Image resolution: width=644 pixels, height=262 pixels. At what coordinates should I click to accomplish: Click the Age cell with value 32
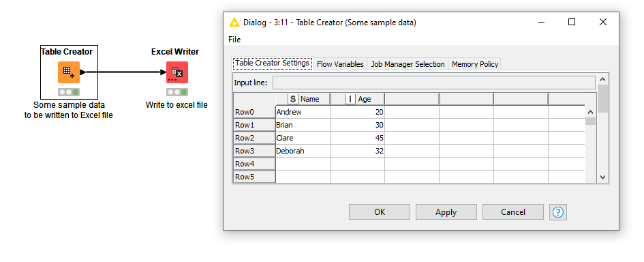tap(358, 151)
